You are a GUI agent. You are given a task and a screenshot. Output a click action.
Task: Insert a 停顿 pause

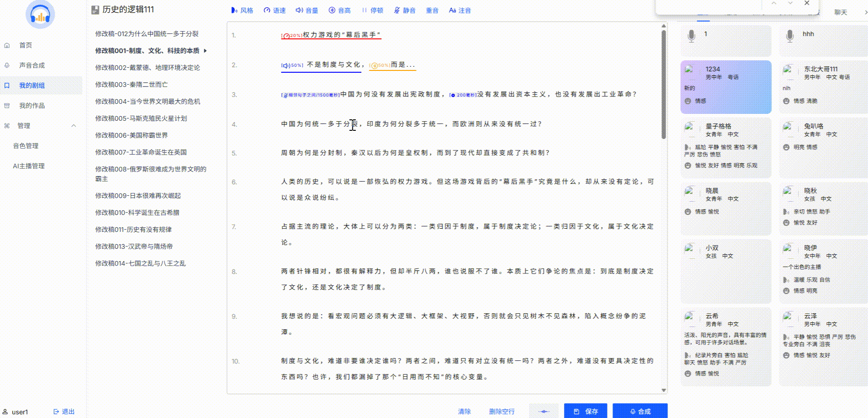point(372,10)
